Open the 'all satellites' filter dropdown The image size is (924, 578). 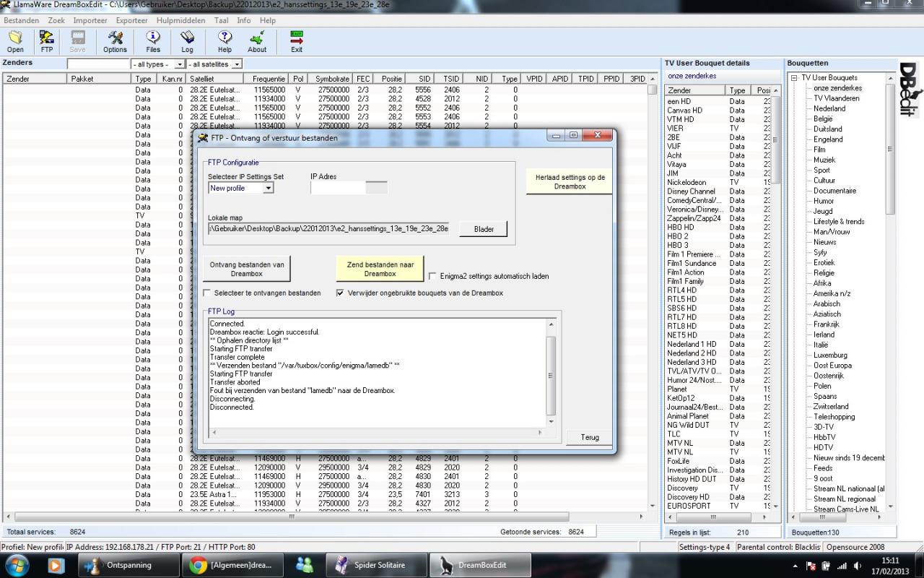click(236, 64)
